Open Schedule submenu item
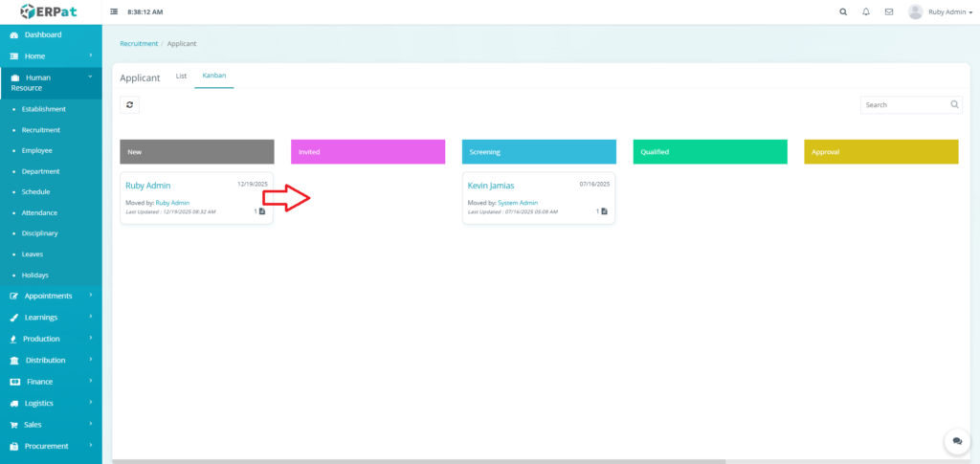Screen dimensions: 980x464 pyautogui.click(x=35, y=191)
